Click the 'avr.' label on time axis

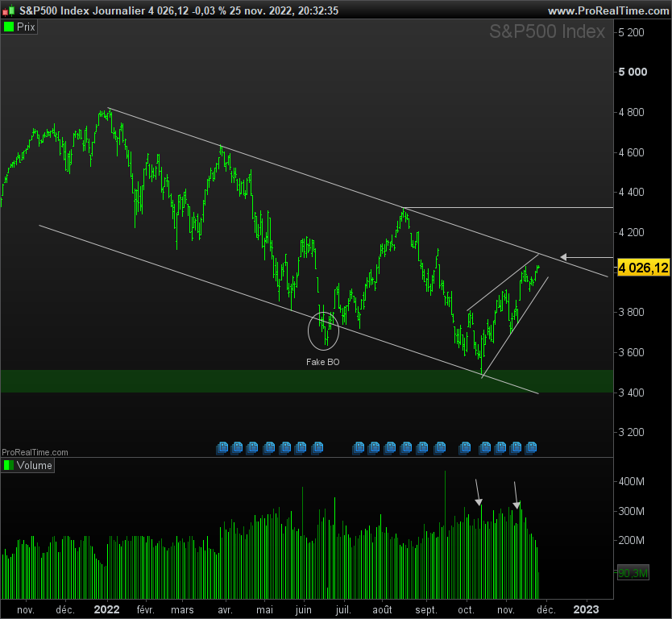[x=225, y=610]
